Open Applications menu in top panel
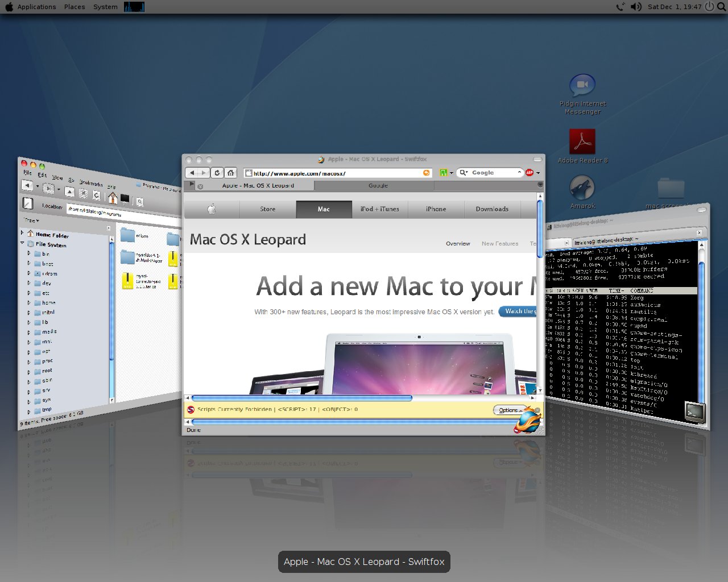The height and width of the screenshot is (582, 728). coord(36,7)
